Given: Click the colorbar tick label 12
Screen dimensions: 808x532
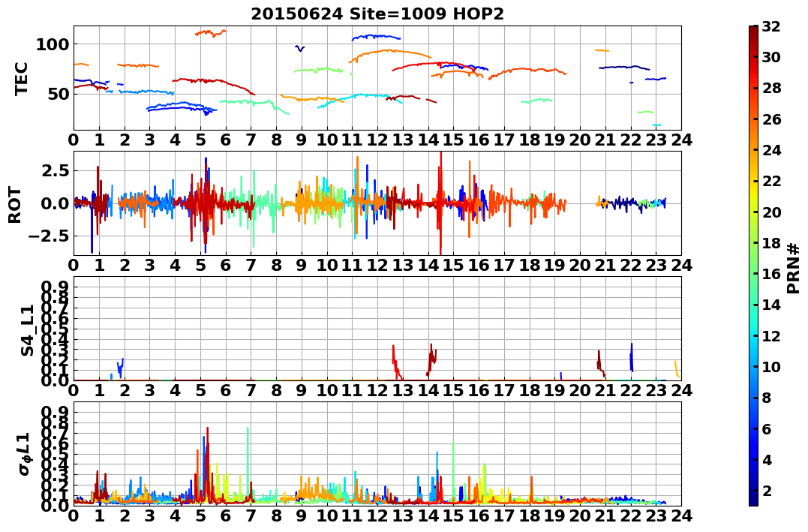Looking at the screenshot, I should point(771,335).
